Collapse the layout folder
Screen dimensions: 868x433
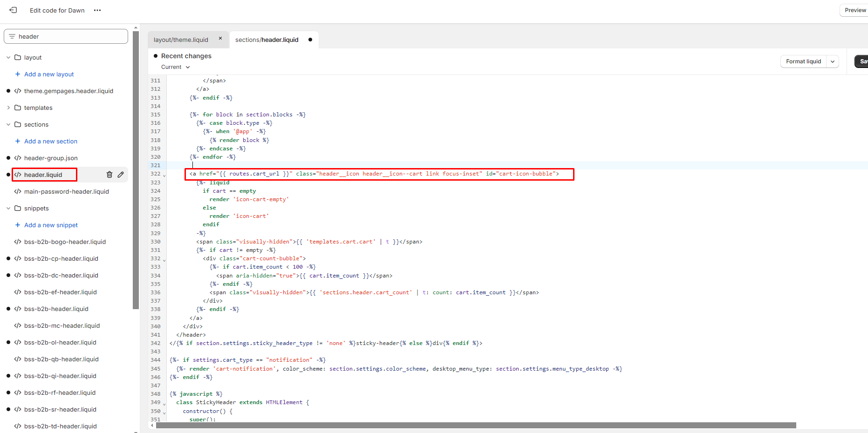coord(8,57)
